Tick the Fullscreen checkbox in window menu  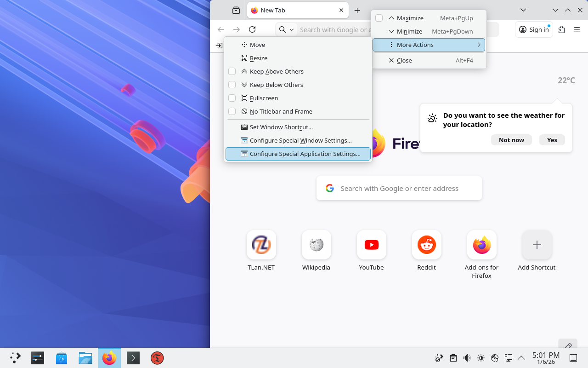pos(232,98)
